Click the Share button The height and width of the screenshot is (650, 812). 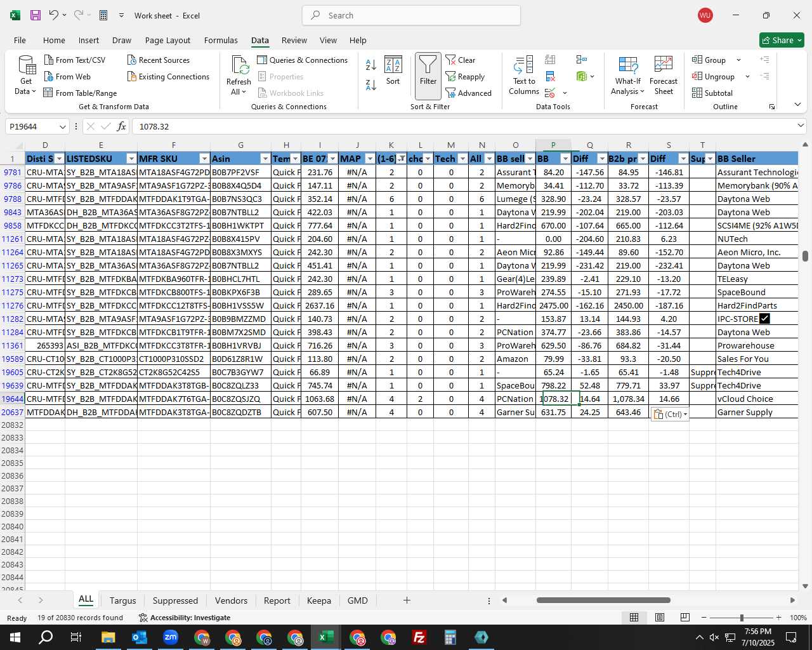click(782, 40)
